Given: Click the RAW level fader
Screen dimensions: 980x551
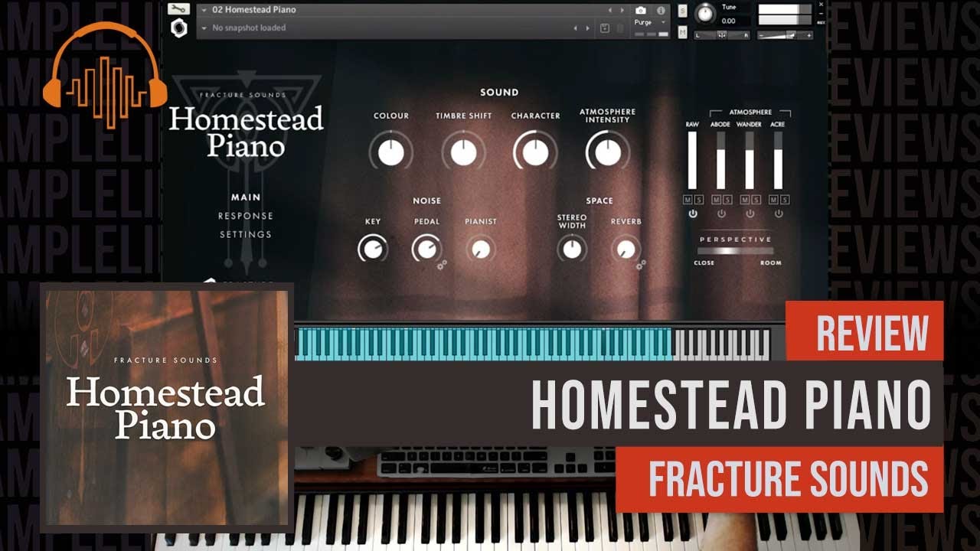Looking at the screenshot, I should 693,160.
